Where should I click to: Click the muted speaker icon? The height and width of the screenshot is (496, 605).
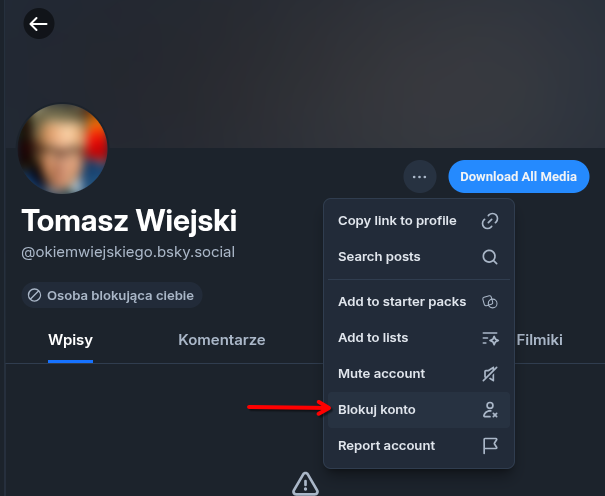coord(490,374)
